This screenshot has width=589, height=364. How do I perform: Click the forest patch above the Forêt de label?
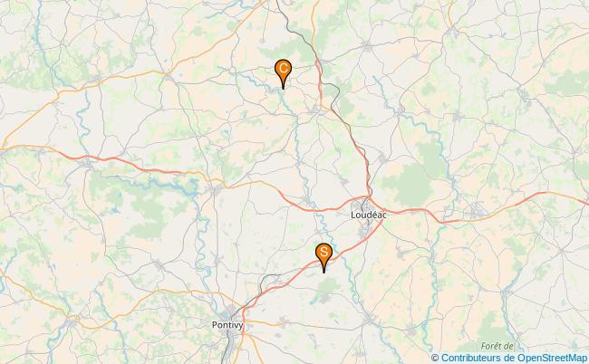tap(490, 327)
